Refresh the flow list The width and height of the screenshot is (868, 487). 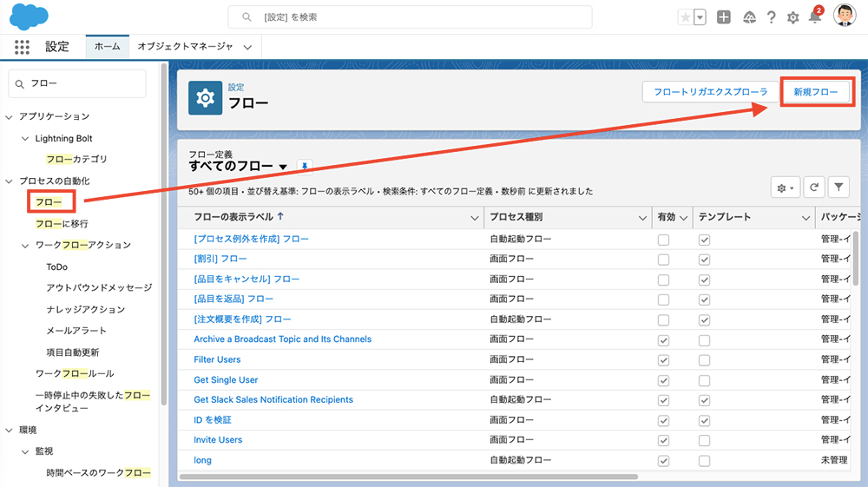[814, 188]
